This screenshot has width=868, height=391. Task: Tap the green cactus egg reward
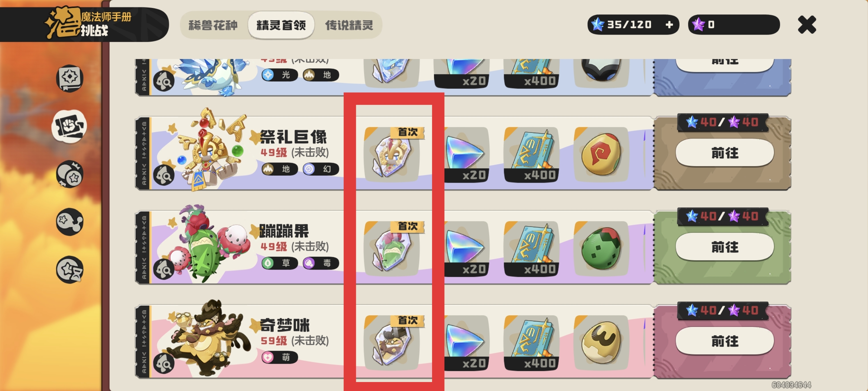click(x=601, y=249)
